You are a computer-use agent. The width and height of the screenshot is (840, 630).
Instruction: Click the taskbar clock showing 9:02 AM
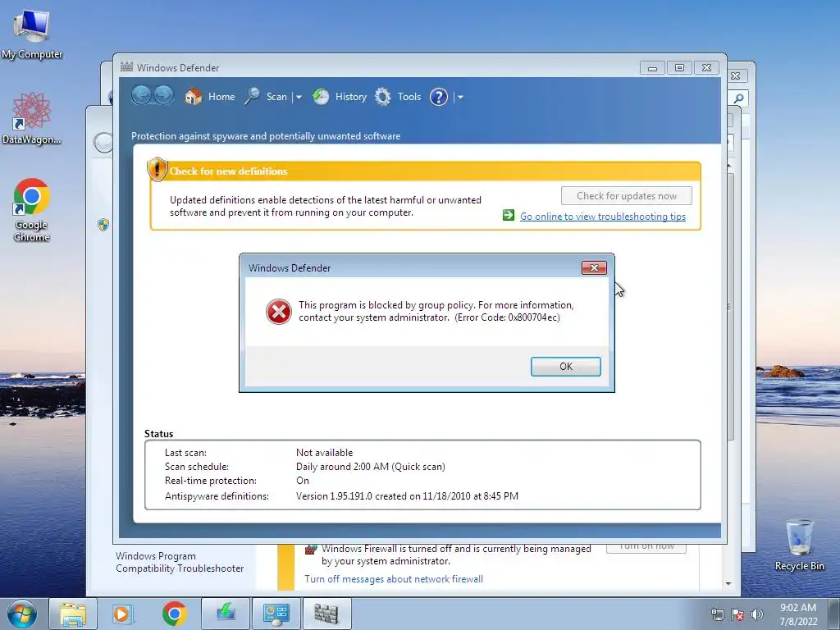798,614
